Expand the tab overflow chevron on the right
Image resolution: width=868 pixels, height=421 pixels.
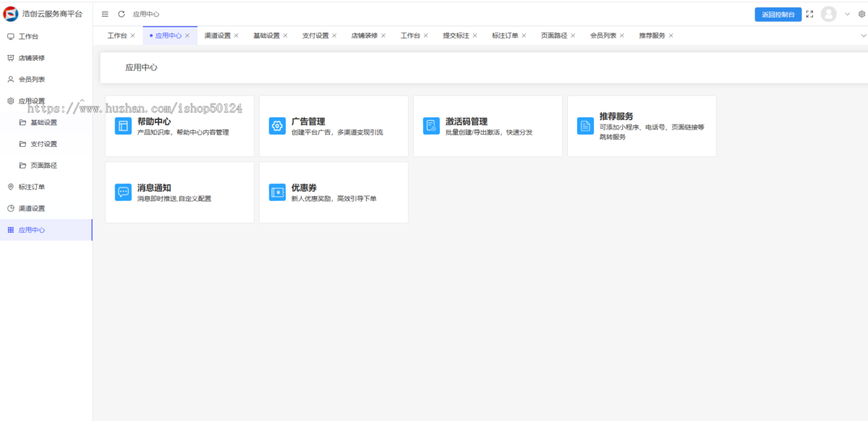[863, 35]
